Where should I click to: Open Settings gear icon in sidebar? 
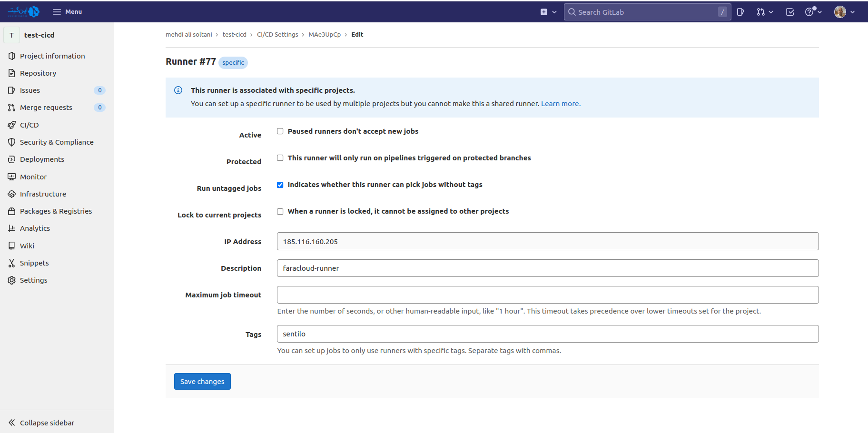tap(12, 280)
